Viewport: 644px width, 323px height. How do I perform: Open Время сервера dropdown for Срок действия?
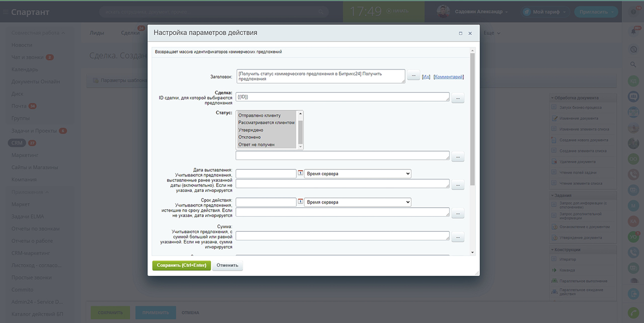pos(358,202)
